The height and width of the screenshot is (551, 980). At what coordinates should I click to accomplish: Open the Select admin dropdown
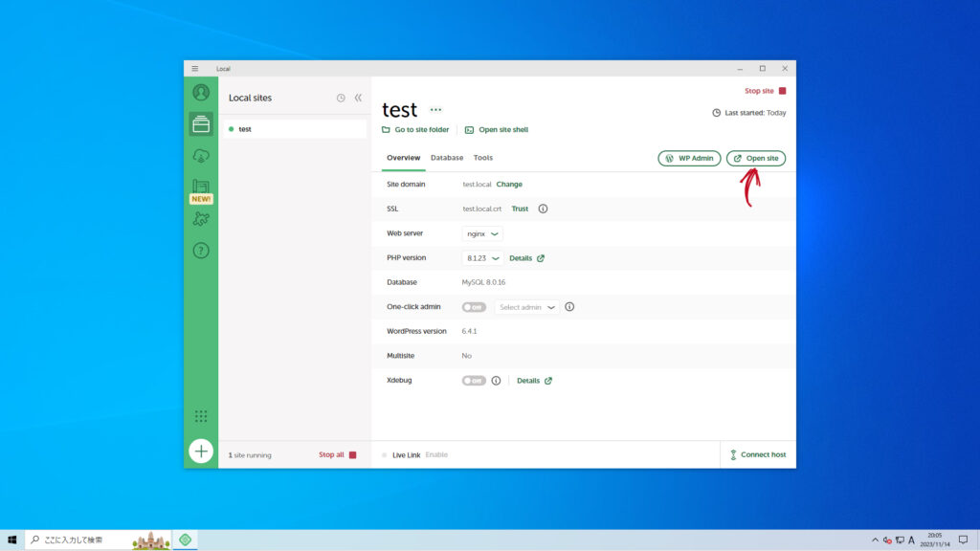pyautogui.click(x=527, y=307)
